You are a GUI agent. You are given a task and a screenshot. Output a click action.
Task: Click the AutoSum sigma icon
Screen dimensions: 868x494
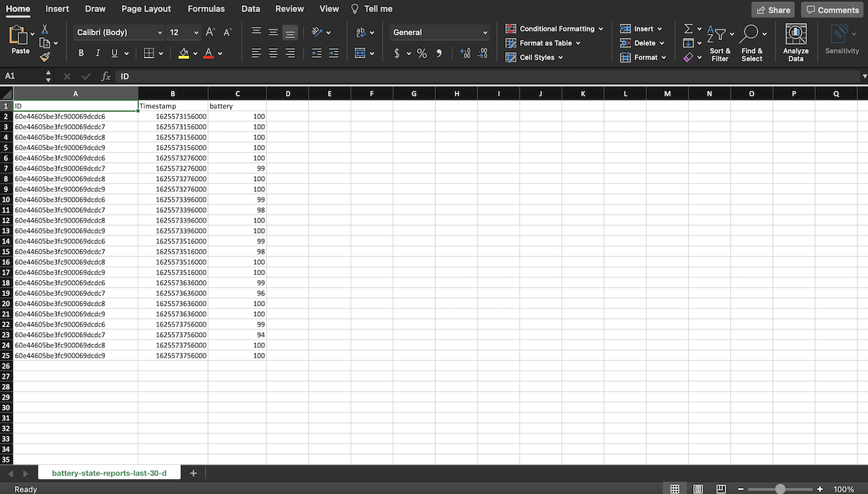[688, 29]
